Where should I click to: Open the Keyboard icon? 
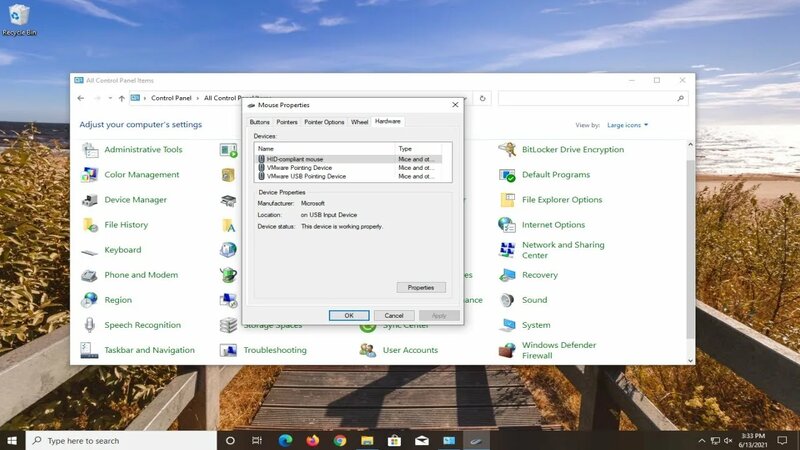click(x=90, y=251)
